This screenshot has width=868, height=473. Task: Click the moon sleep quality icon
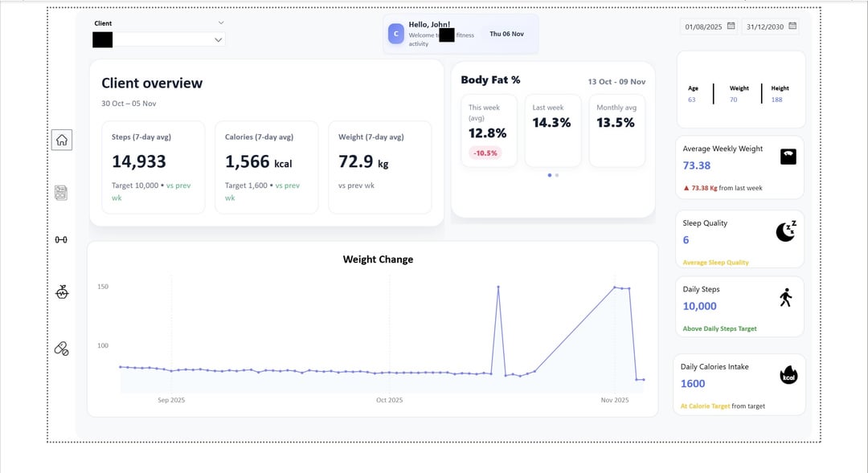(786, 230)
